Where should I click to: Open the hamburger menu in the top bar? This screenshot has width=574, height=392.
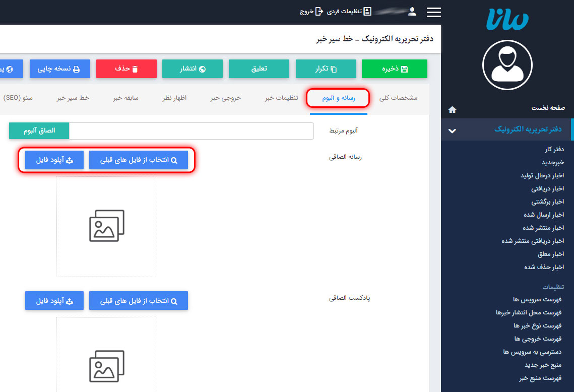(x=433, y=12)
